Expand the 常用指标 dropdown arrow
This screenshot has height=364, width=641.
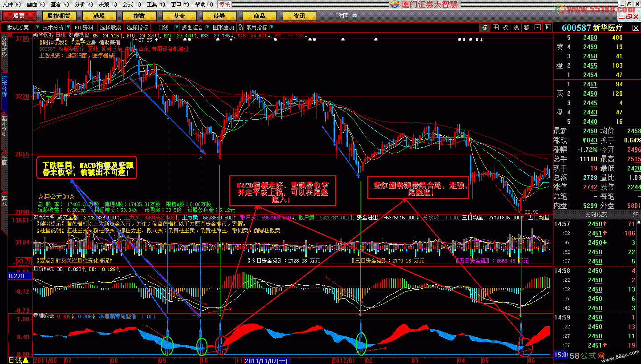click(271, 28)
